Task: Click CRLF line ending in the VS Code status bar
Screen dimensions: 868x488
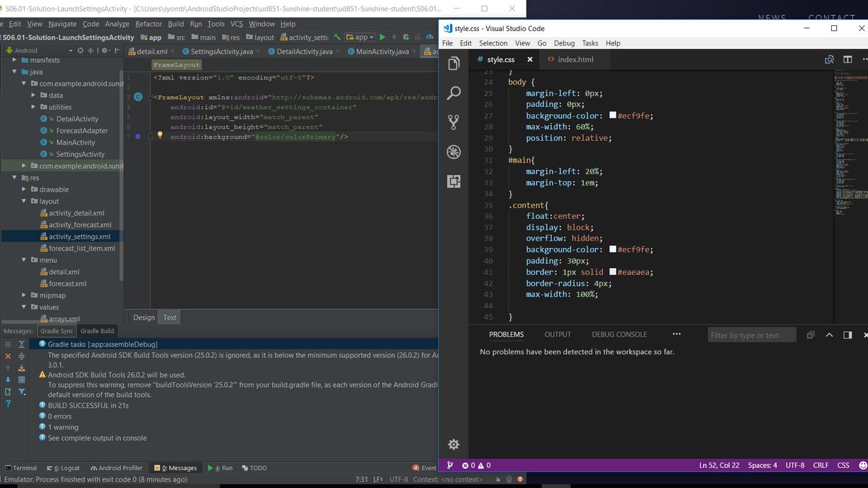Action: pos(821,465)
